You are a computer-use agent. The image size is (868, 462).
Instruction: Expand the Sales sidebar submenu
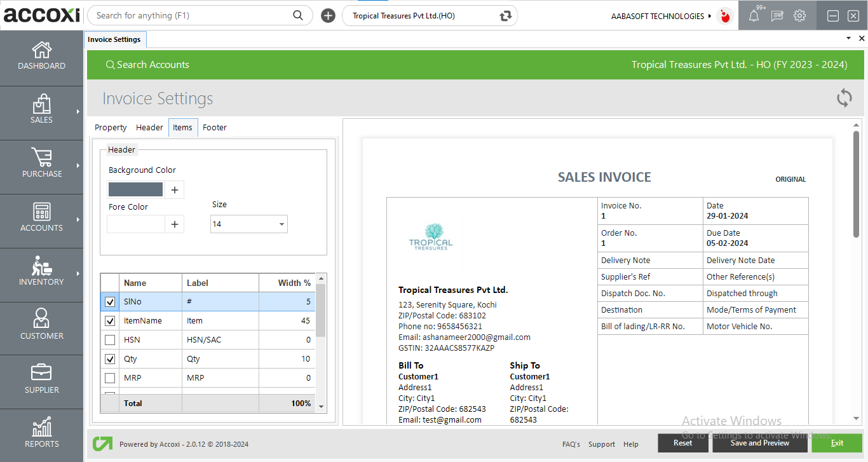pos(78,112)
